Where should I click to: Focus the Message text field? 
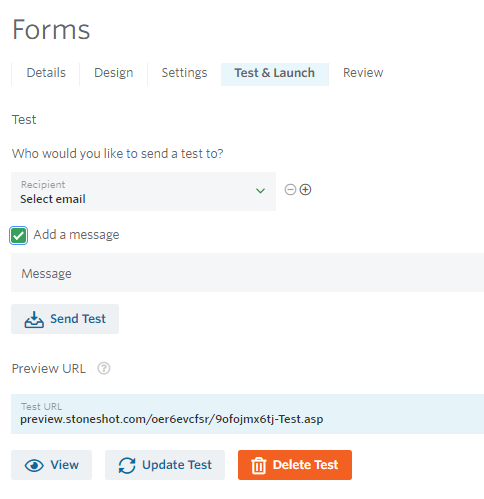[x=247, y=273]
